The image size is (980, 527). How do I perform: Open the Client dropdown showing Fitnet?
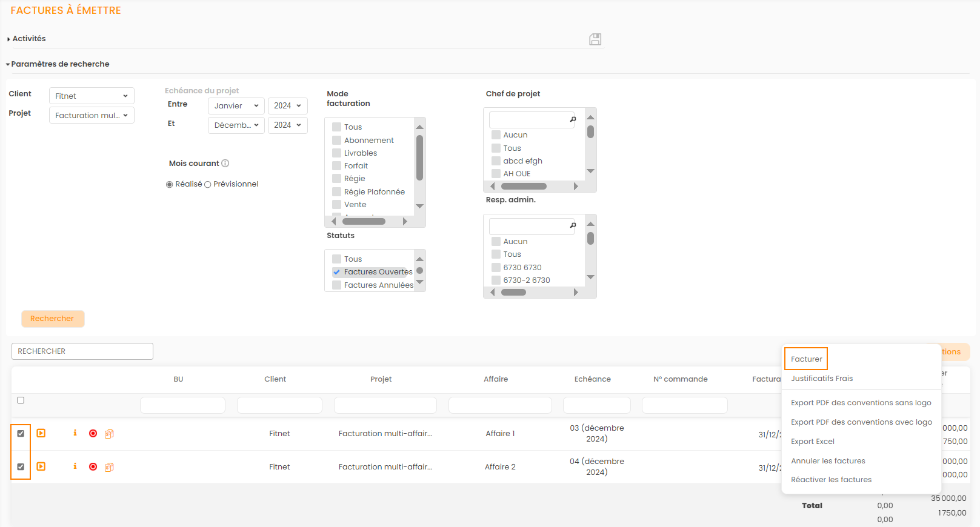pos(92,96)
